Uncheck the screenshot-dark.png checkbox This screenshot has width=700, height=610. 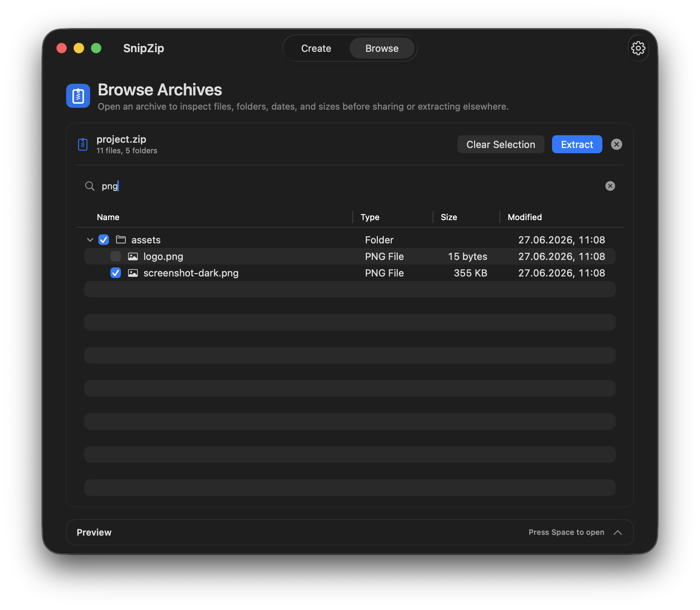click(116, 273)
